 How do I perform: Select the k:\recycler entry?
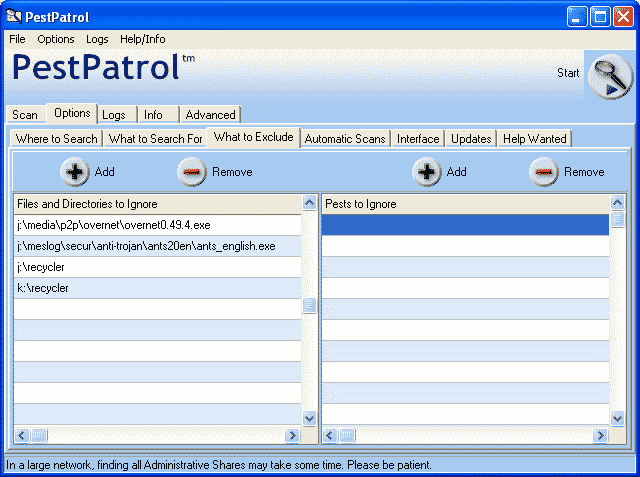click(158, 288)
